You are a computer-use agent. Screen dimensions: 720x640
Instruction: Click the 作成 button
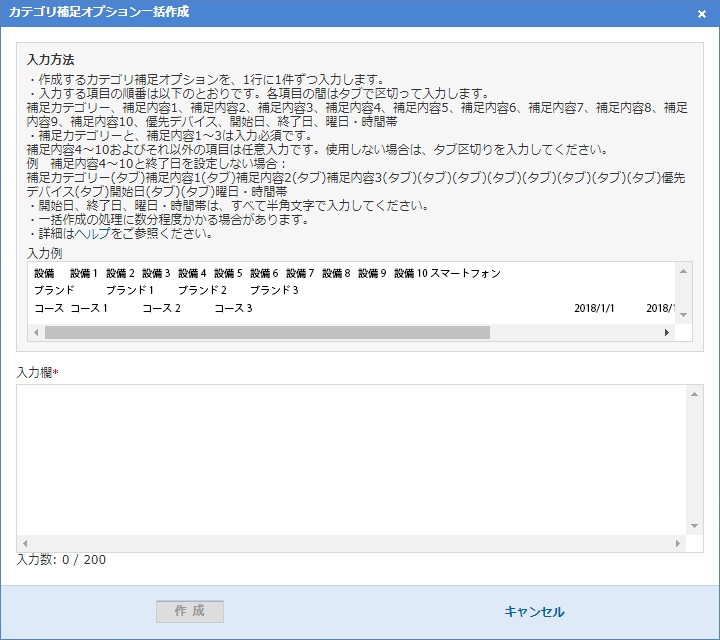pos(190,611)
